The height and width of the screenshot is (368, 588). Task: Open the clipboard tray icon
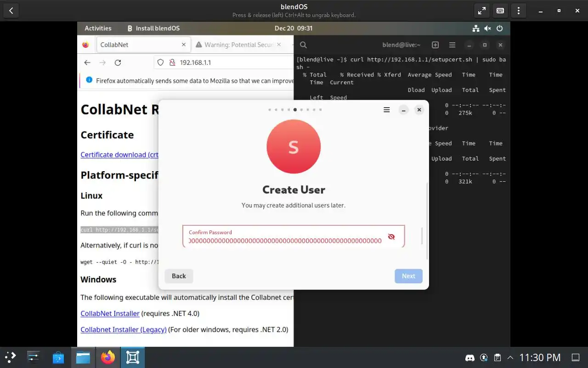point(497,357)
